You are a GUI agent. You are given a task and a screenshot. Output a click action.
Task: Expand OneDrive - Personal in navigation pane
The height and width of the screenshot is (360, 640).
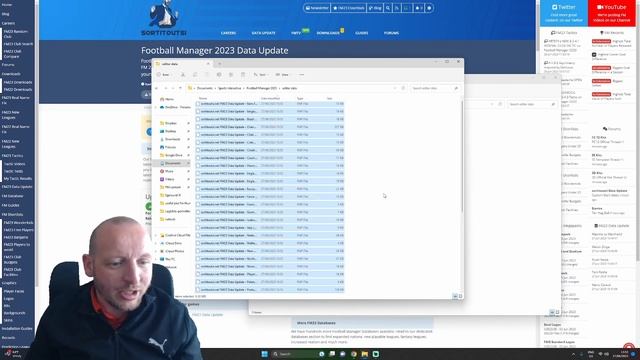click(156, 107)
